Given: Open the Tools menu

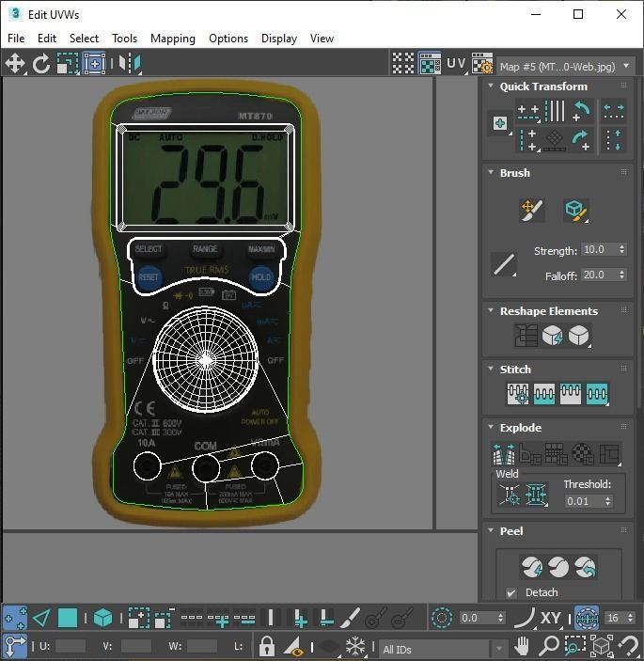Looking at the screenshot, I should click(x=124, y=39).
